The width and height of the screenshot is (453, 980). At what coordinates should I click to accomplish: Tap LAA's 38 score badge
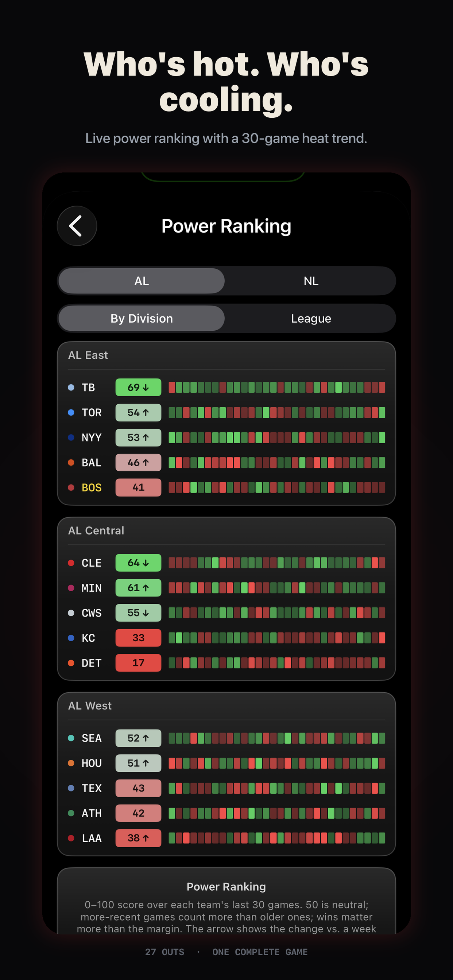coord(138,838)
